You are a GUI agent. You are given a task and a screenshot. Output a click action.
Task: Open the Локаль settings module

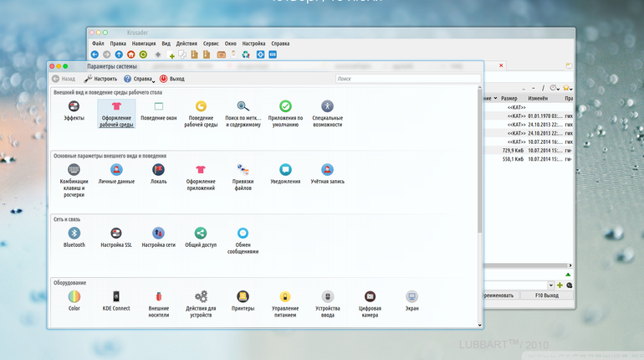click(159, 174)
